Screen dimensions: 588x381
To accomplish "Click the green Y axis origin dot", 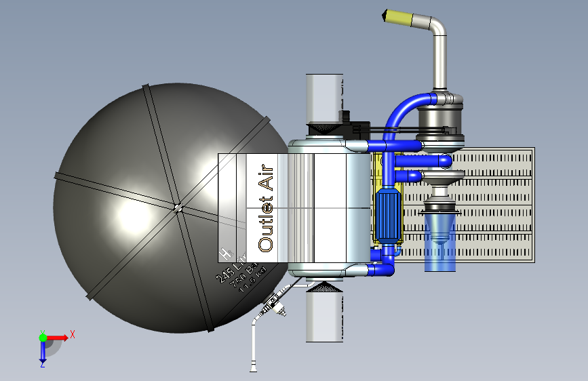I will point(43,338).
